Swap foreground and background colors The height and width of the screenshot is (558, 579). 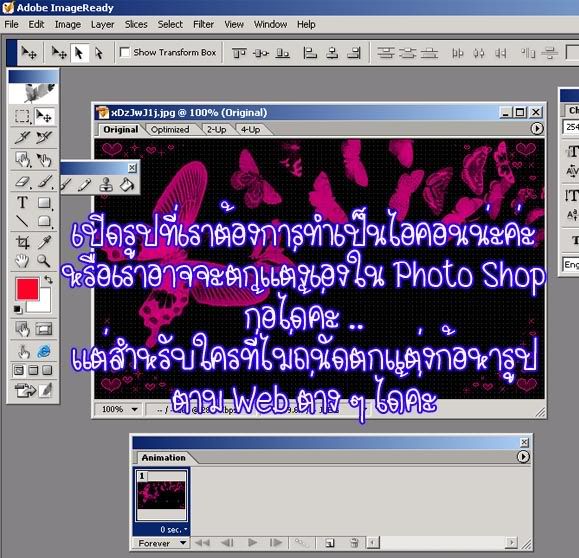pos(48,280)
